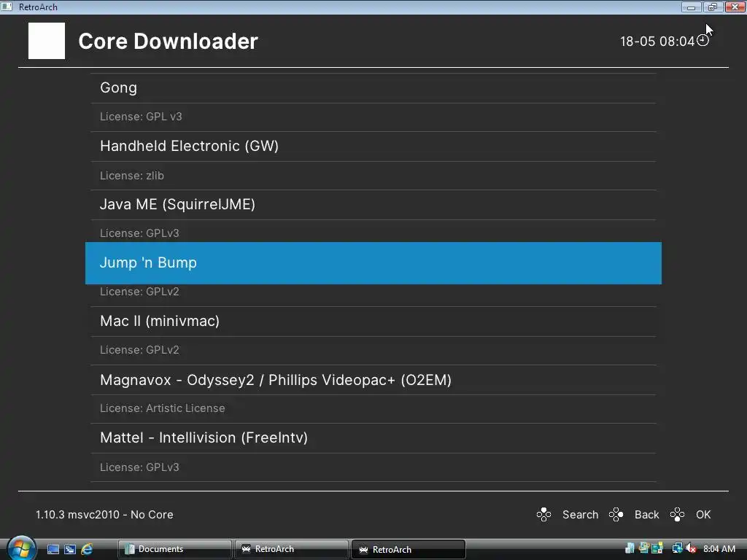Click Switch between windows quick launch icon

(70, 549)
